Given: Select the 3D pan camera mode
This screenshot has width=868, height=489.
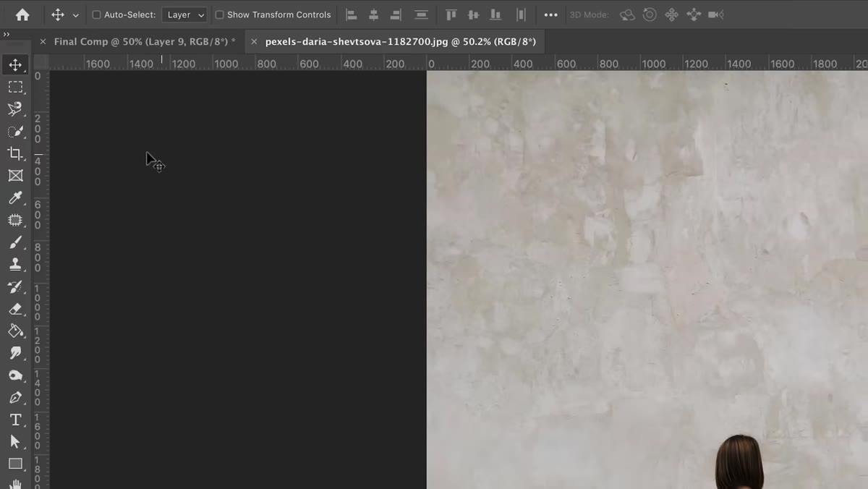Looking at the screenshot, I should coord(671,14).
